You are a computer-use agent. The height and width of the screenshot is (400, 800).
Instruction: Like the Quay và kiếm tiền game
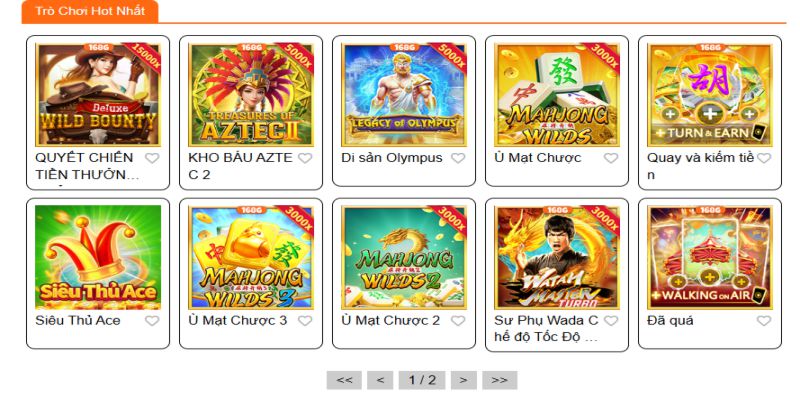pos(764,158)
